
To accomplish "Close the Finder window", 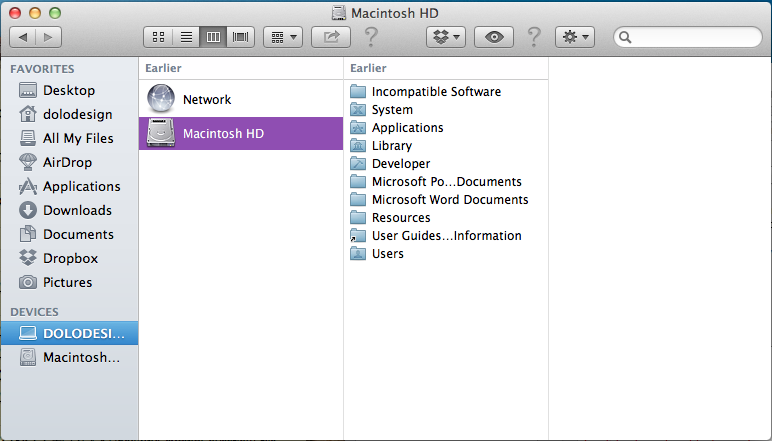I will coord(15,13).
